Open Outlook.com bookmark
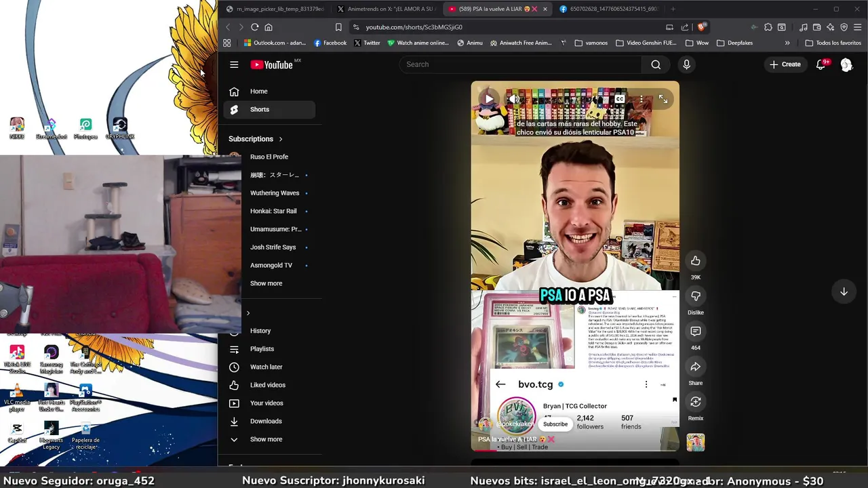Image resolution: width=868 pixels, height=488 pixels. (275, 43)
